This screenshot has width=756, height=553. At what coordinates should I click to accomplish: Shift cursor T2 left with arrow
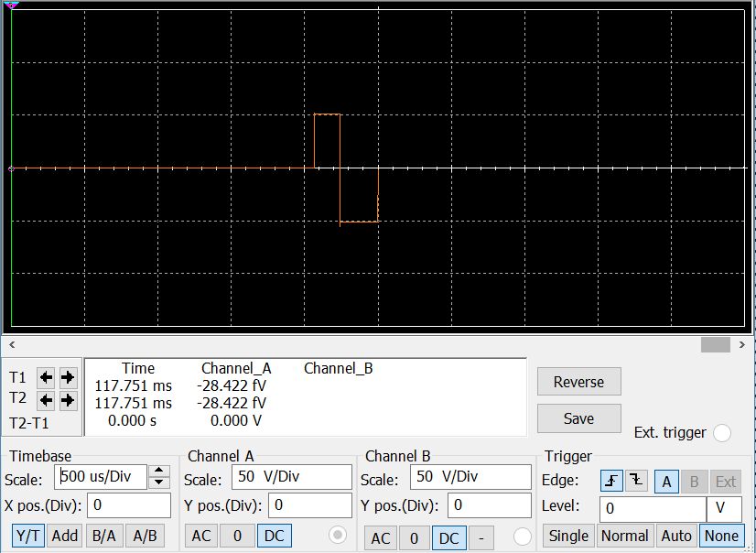tap(46, 400)
